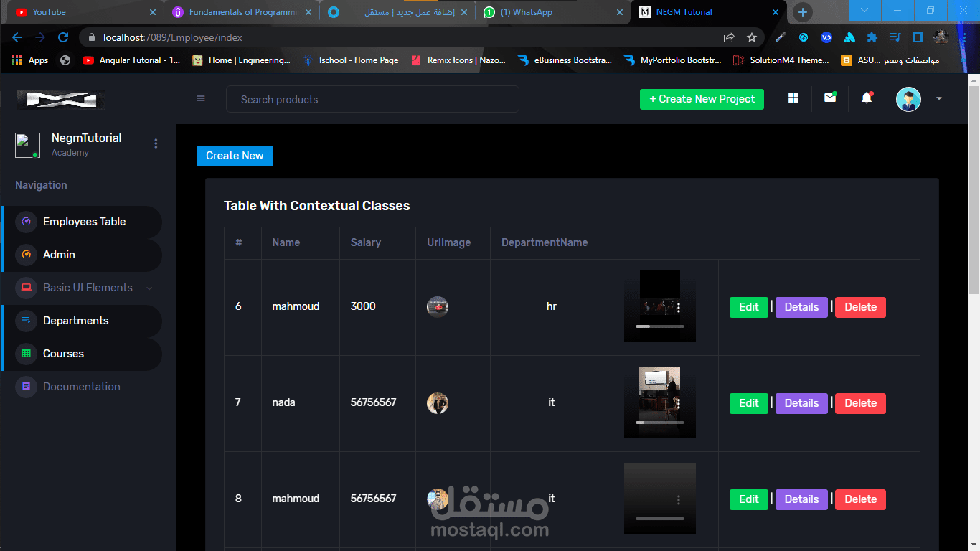Screen dimensions: 980x551
Task: Open video options menu in nada row
Action: [x=679, y=405]
